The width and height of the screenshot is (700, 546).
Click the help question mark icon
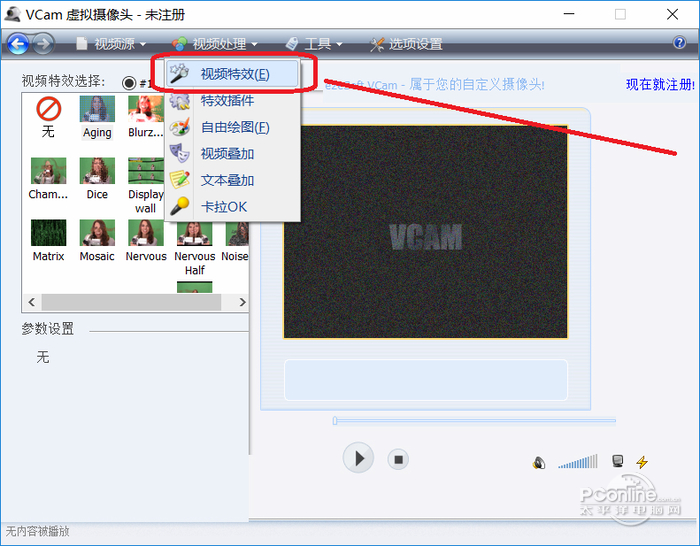point(679,42)
